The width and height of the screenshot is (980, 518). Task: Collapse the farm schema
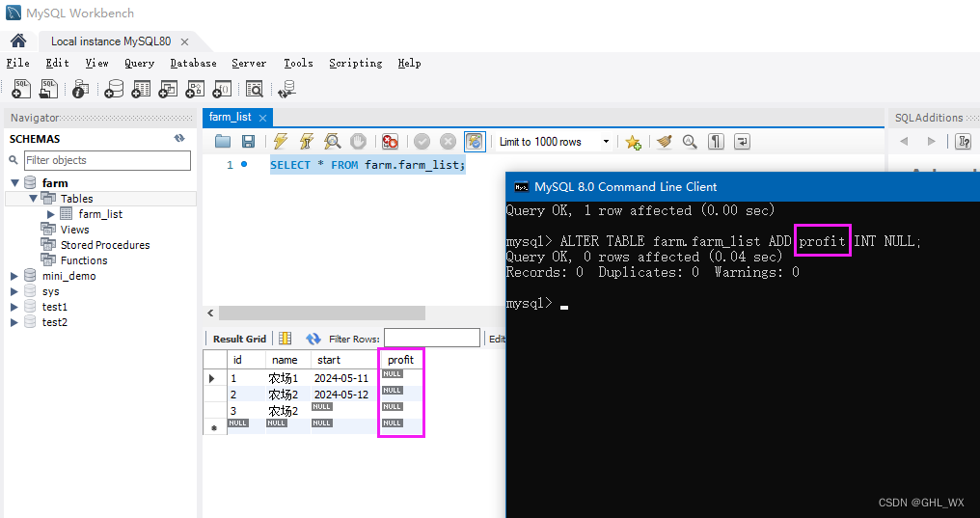(15, 183)
